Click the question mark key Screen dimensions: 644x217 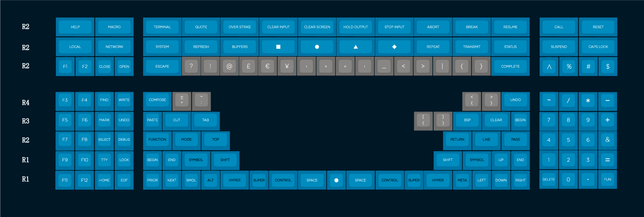click(x=191, y=67)
